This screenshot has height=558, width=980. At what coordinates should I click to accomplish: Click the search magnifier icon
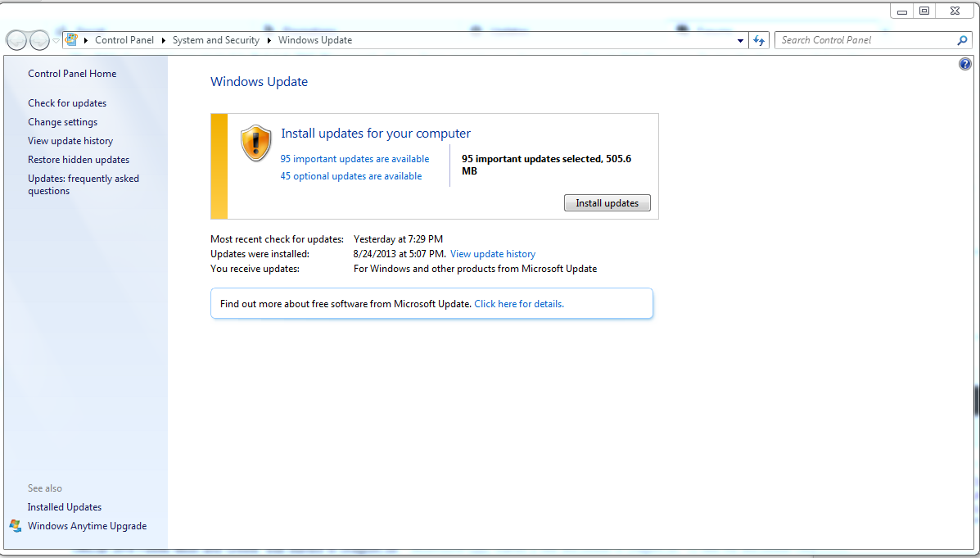(x=962, y=40)
